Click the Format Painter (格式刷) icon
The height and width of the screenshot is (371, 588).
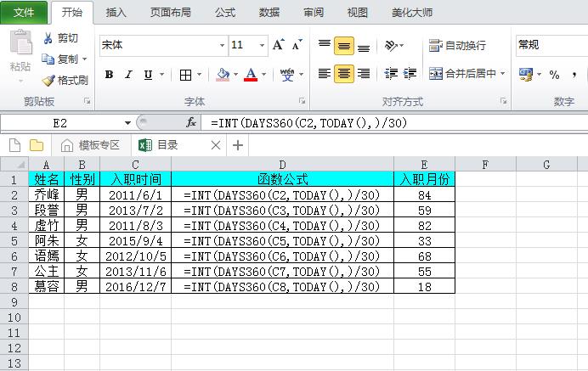[48, 81]
